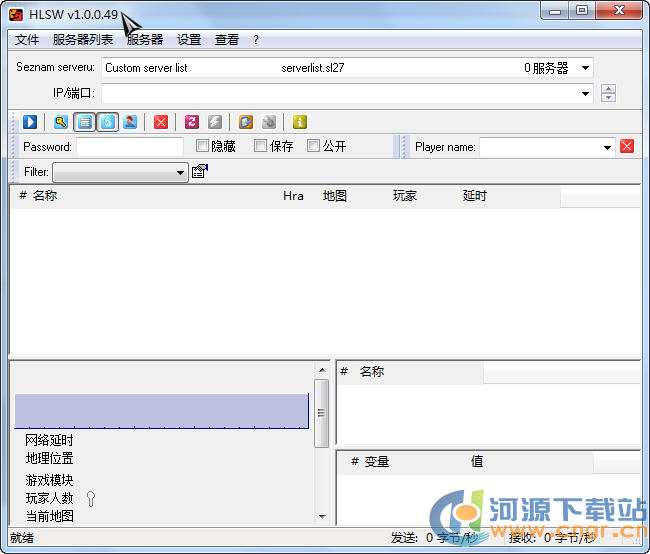
Task: Click the 当前地图 label
Action: [x=49, y=517]
